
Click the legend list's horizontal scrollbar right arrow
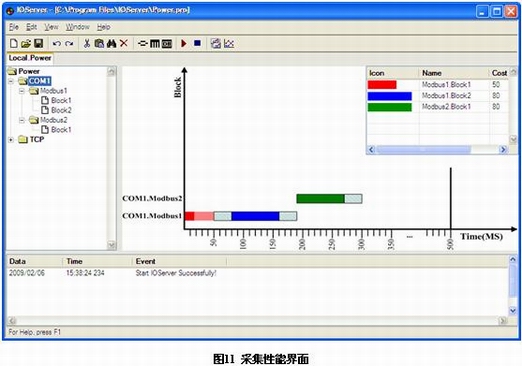(x=503, y=150)
